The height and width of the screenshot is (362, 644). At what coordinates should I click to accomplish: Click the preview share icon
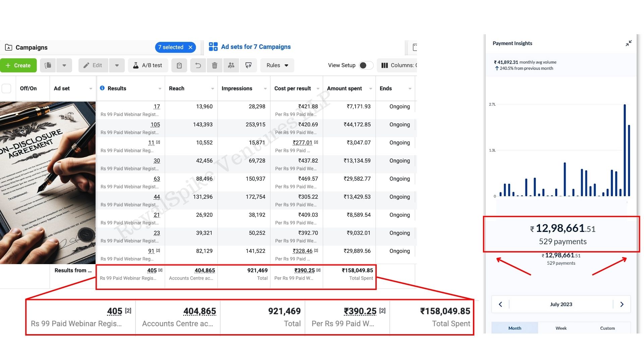248,65
